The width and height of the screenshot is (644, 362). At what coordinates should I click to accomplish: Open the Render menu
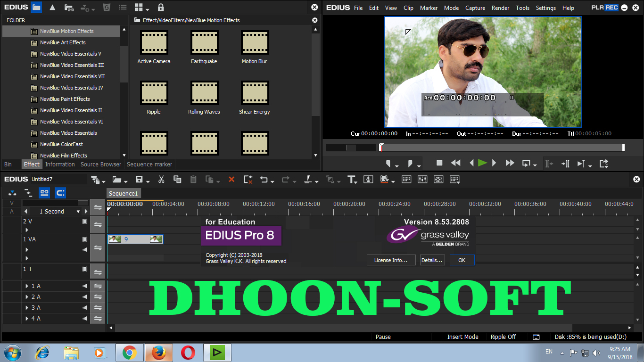pyautogui.click(x=500, y=8)
